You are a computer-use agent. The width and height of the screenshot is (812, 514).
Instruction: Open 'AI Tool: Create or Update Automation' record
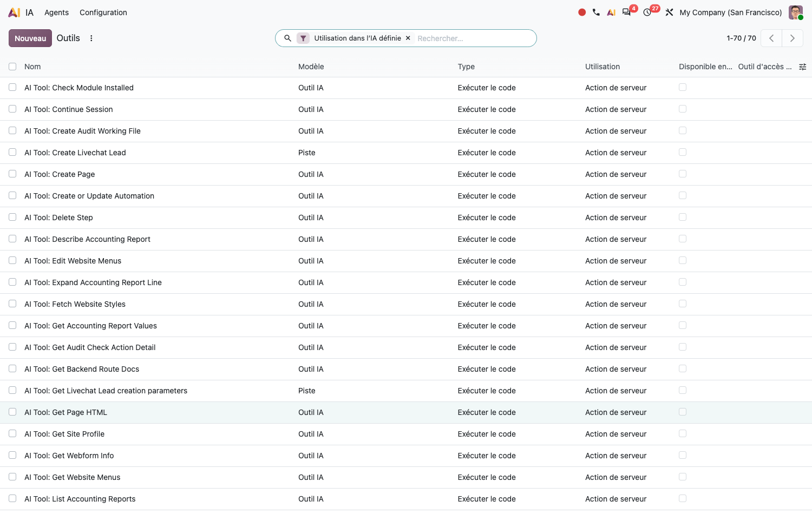click(89, 196)
